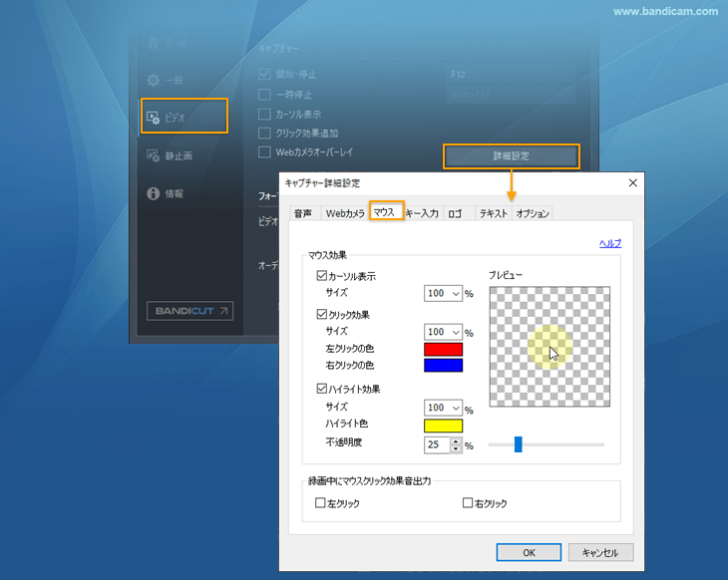Click the Shift+F12 hotkey field

512,95
